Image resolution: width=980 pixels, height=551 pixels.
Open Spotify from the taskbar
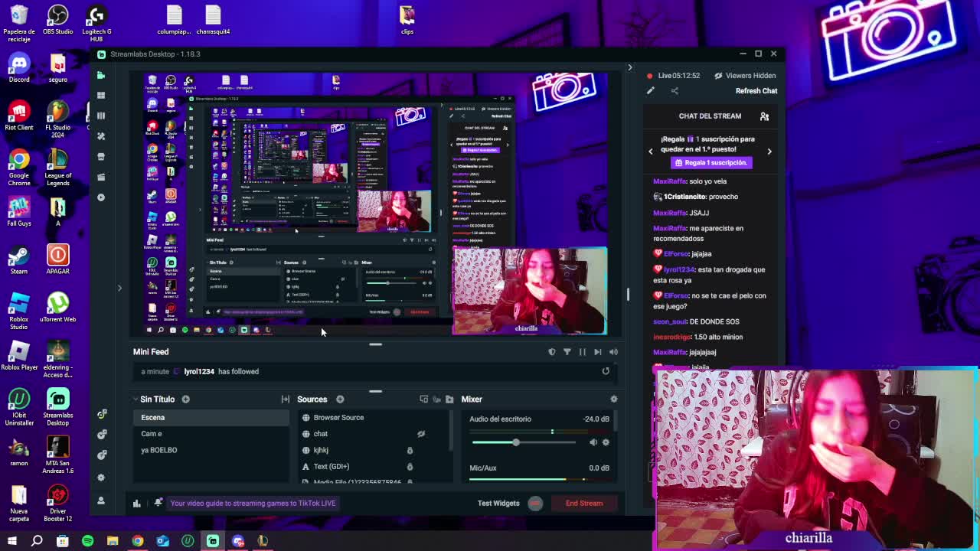pyautogui.click(x=87, y=541)
